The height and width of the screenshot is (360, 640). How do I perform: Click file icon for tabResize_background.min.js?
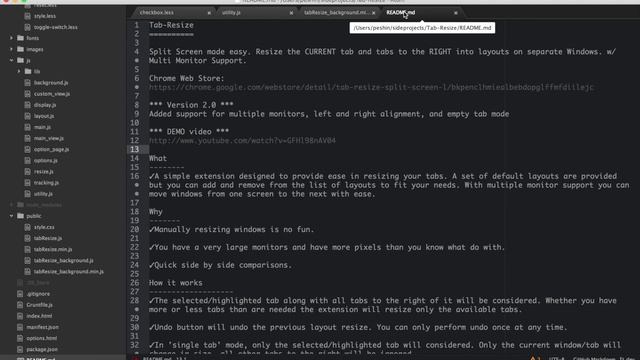click(x=27, y=271)
